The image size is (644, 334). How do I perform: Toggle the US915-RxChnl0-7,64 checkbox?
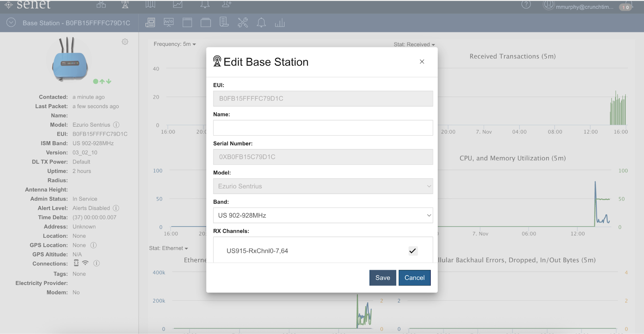click(x=413, y=251)
